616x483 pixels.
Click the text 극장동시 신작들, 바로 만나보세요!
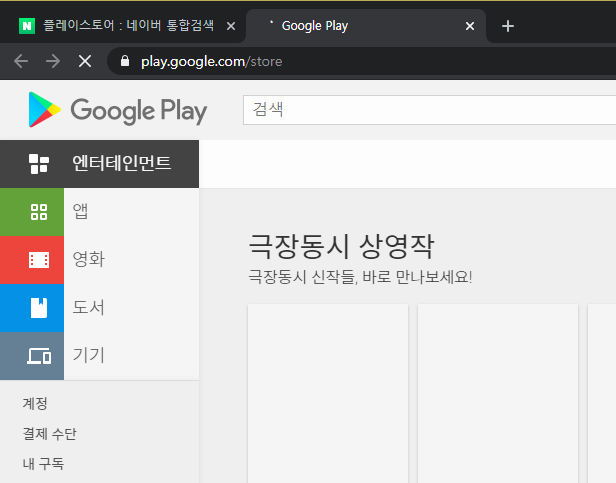pos(360,277)
